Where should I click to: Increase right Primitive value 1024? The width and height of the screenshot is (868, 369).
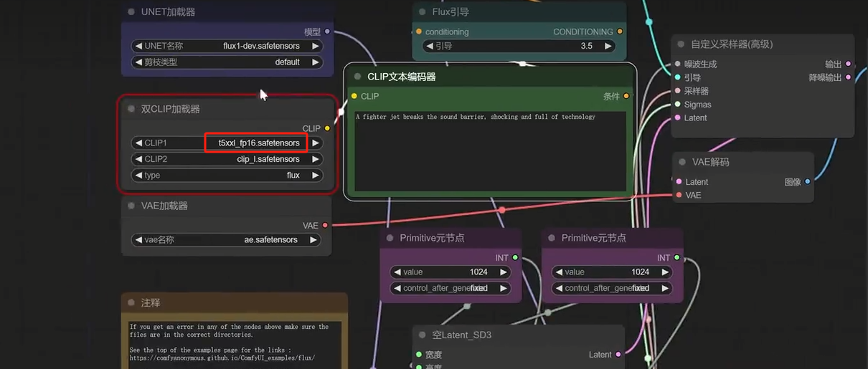[665, 272]
